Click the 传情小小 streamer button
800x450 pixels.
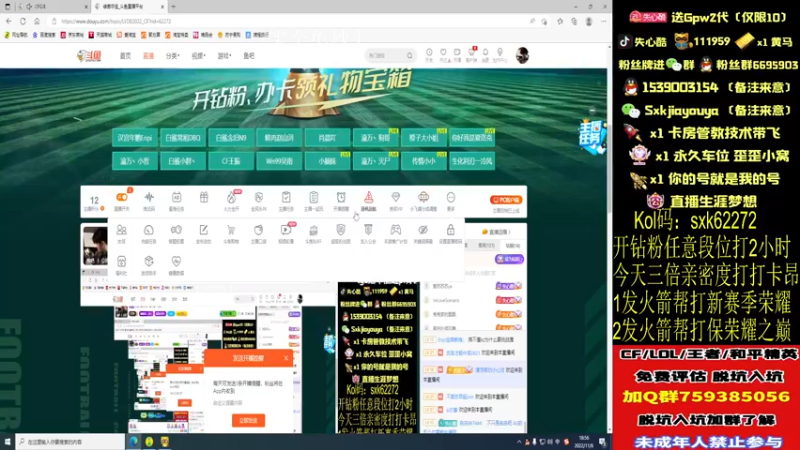point(423,161)
